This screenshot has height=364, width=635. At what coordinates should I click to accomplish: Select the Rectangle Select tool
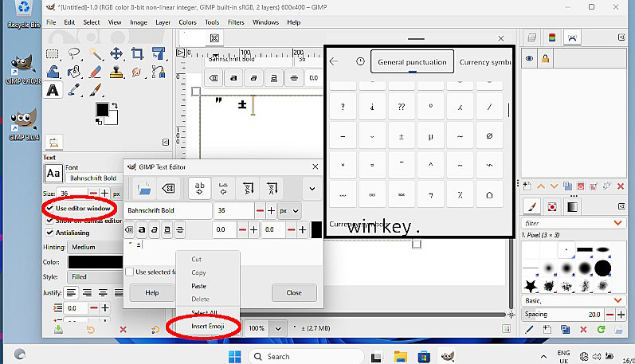point(53,54)
